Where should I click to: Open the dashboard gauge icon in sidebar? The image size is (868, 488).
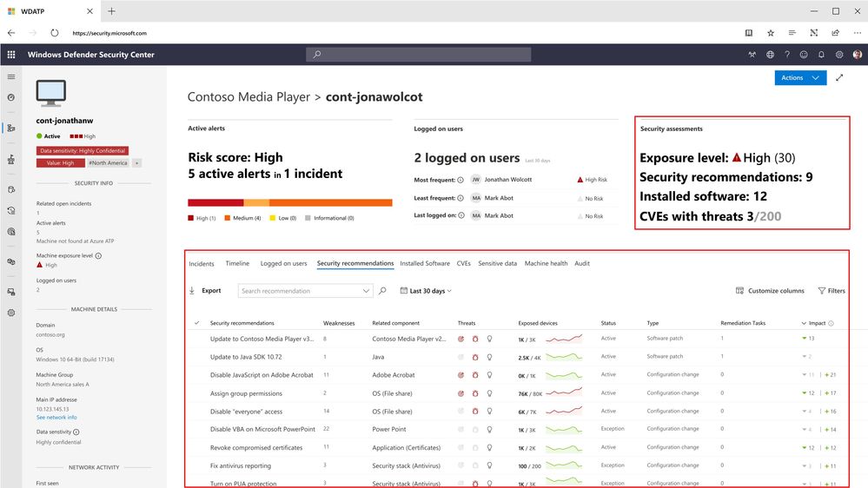tap(11, 97)
